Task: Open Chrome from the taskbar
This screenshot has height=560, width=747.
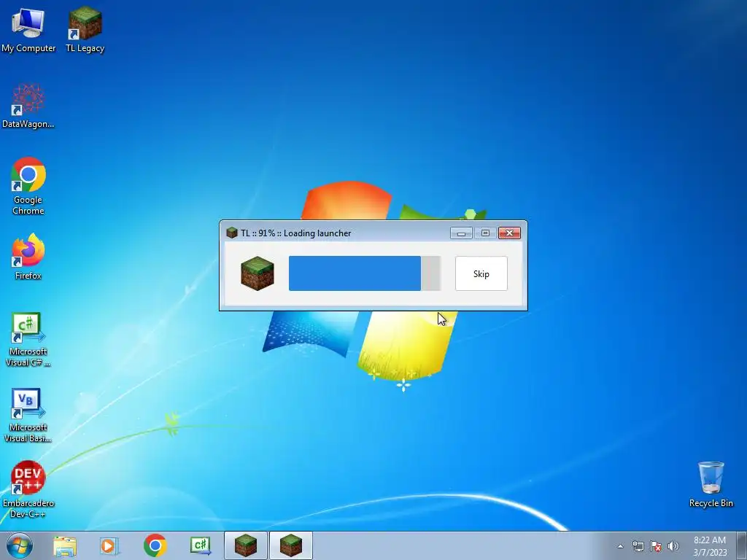Action: tap(155, 545)
